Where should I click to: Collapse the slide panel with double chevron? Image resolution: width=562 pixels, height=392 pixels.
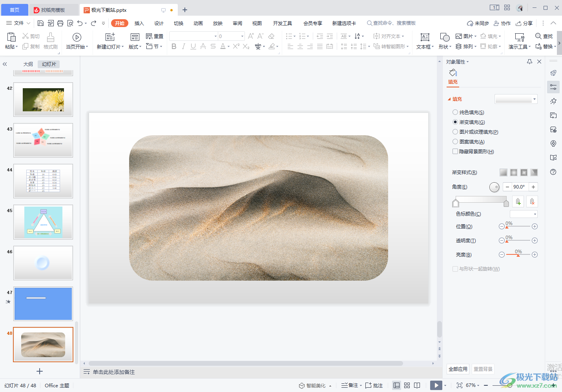(5, 64)
